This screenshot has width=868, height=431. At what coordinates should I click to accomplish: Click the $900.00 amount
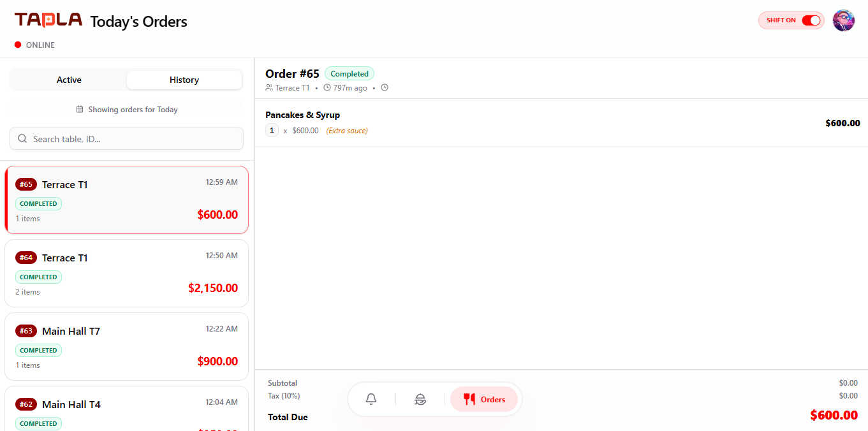click(217, 362)
